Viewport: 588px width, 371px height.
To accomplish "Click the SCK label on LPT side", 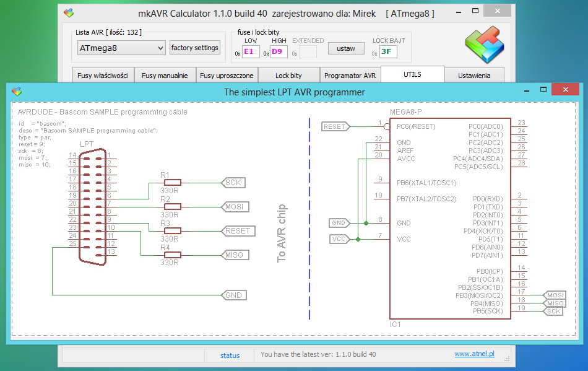I will tap(233, 183).
